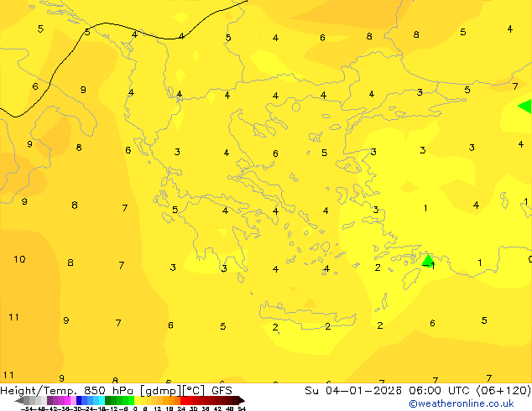The height and width of the screenshot is (411, 532).
Task: Click the '-12' legend scale label
Action: click(113, 408)
